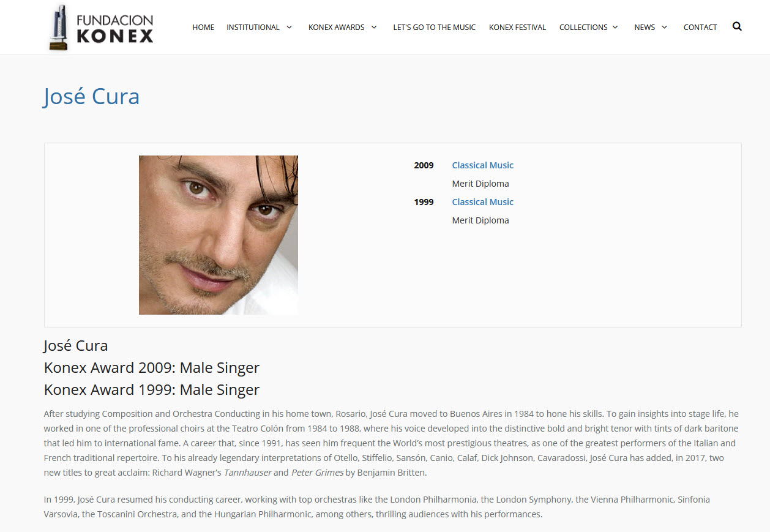Screen dimensions: 770x532
Task: Open the Institutional menu item
Action: point(253,27)
